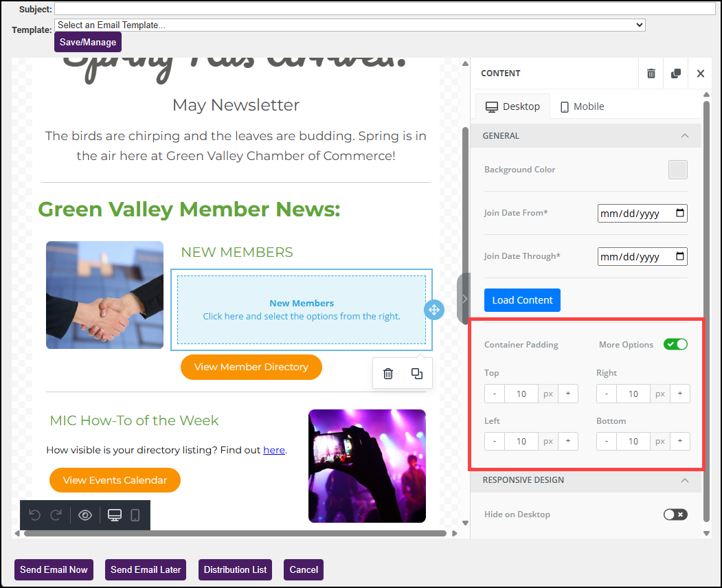Click the horizontal scrollbar right arrow

tap(455, 534)
